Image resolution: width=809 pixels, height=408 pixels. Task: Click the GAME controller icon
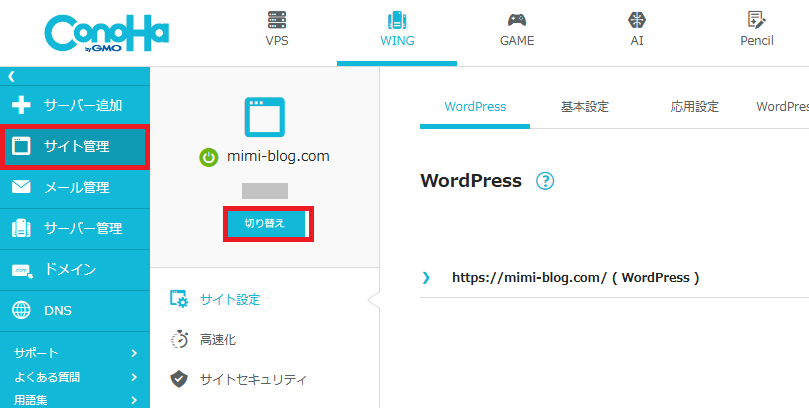pos(517,20)
